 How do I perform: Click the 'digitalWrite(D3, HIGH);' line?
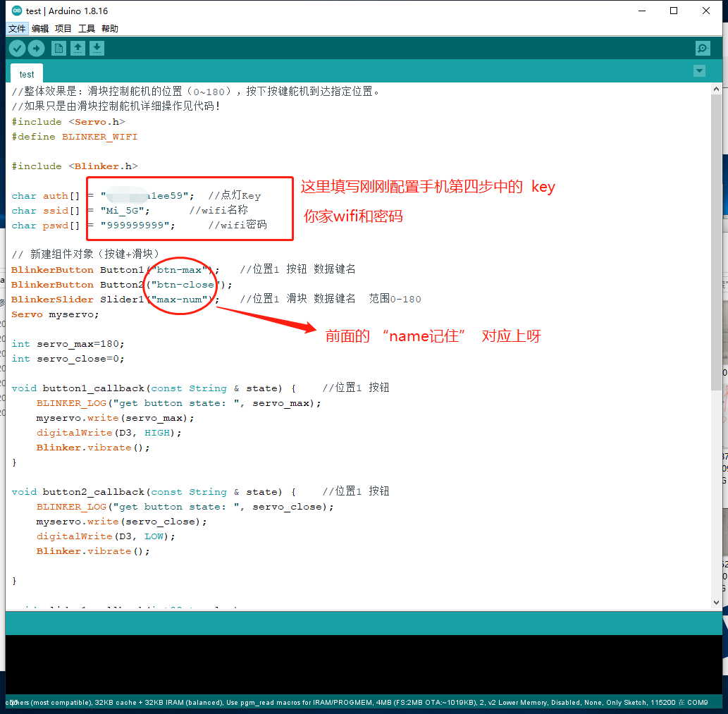[x=109, y=433]
